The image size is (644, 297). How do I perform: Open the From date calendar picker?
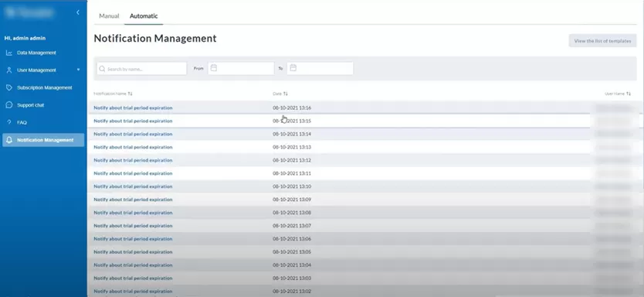[x=214, y=68]
